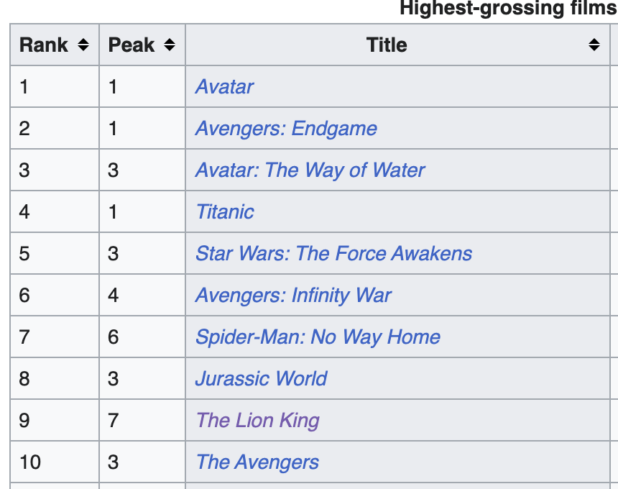Open Spider-Man: No Way Home link

click(317, 337)
